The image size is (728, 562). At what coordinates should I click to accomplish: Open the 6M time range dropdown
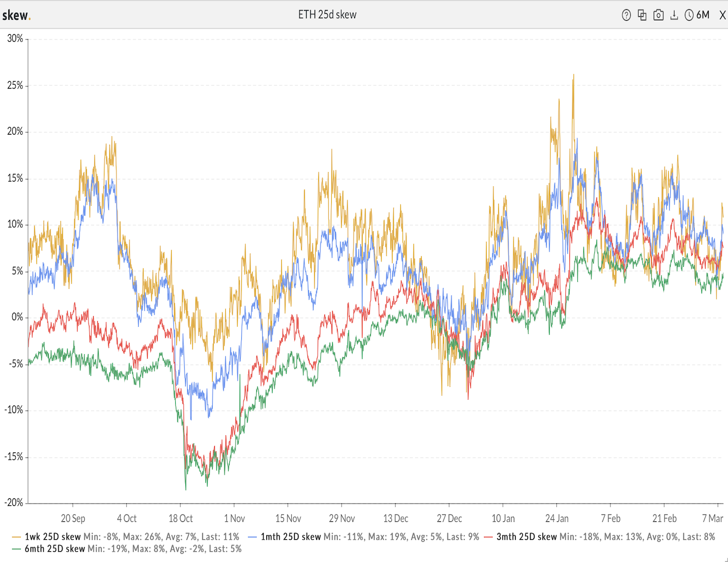pyautogui.click(x=703, y=15)
